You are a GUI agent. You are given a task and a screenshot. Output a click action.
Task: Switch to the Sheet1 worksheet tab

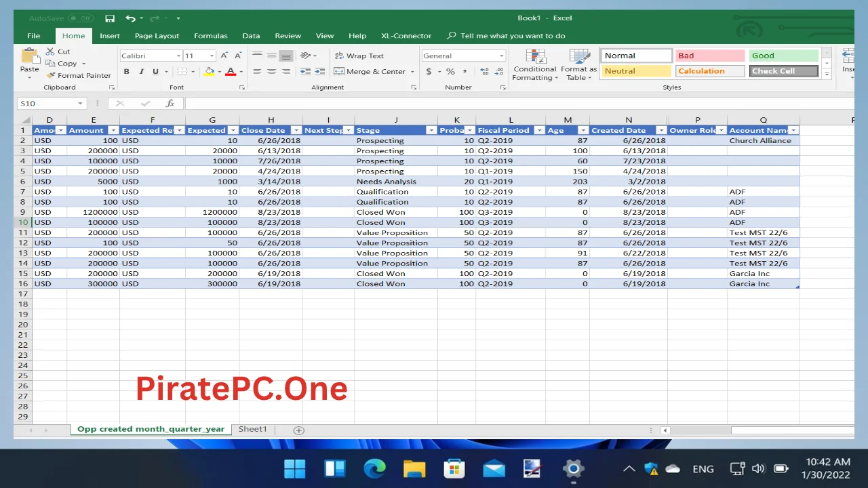[x=253, y=429]
